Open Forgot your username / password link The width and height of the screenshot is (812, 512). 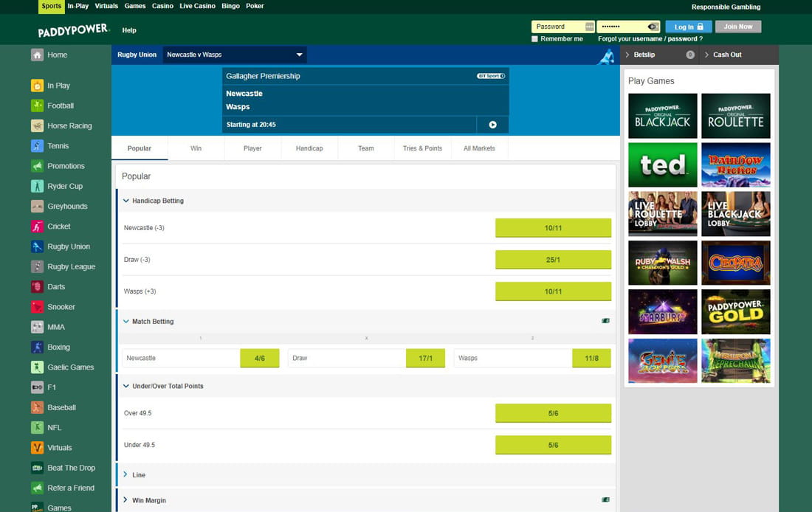[650, 39]
